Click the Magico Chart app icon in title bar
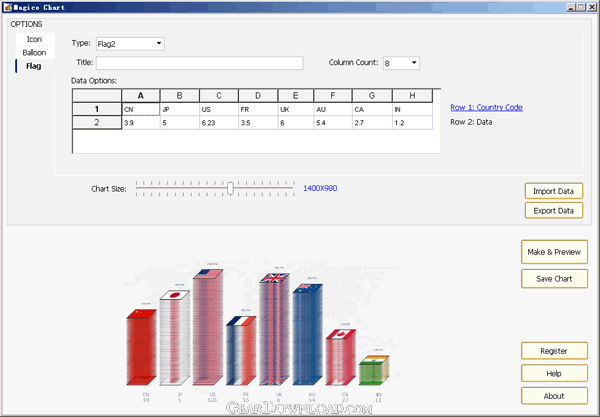Image resolution: width=600 pixels, height=417 pixels. (8, 7)
